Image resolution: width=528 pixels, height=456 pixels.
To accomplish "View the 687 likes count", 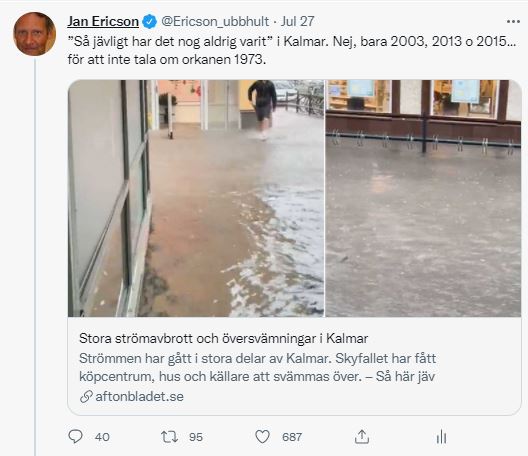I will click(292, 437).
